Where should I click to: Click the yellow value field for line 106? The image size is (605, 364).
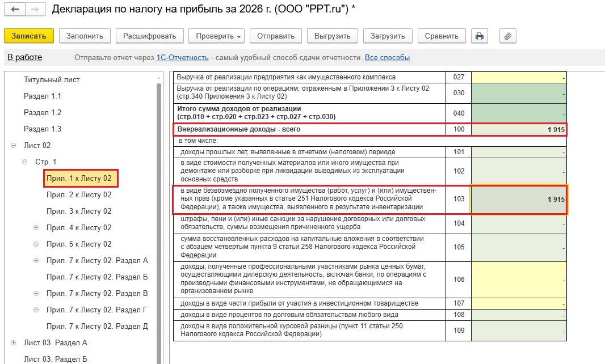click(519, 280)
